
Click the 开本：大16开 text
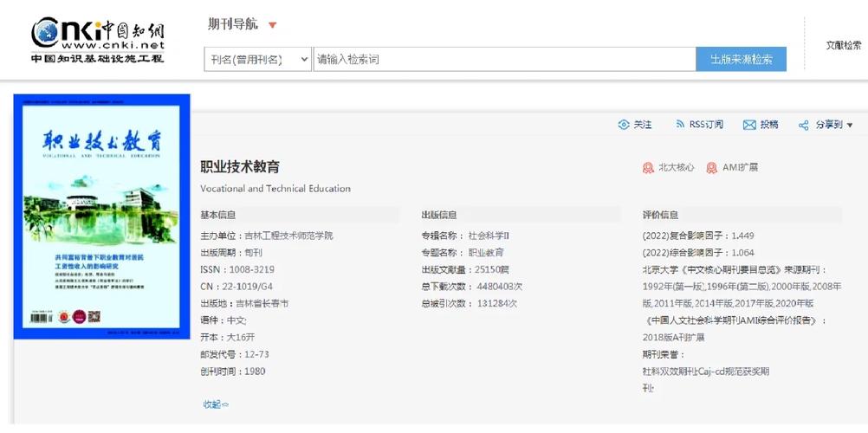pyautogui.click(x=228, y=337)
